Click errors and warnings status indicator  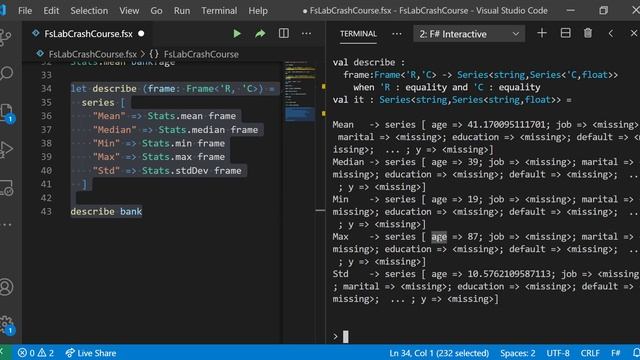point(36,353)
